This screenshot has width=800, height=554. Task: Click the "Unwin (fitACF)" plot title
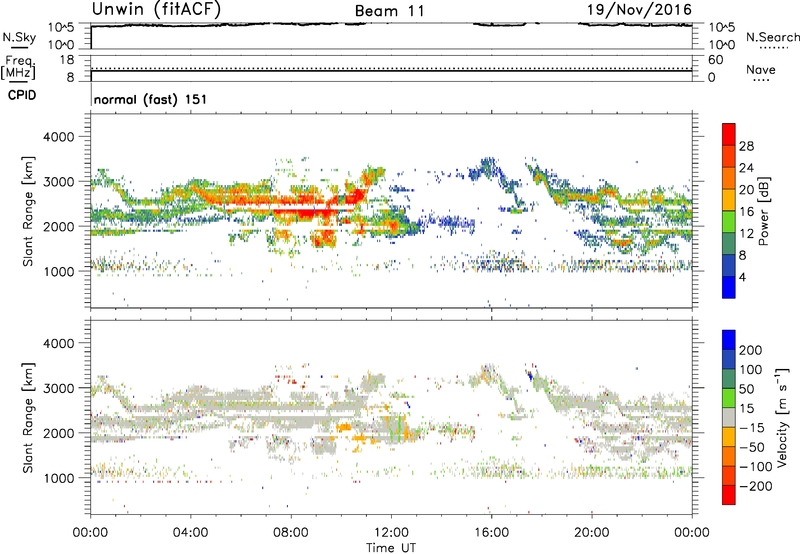click(x=156, y=9)
